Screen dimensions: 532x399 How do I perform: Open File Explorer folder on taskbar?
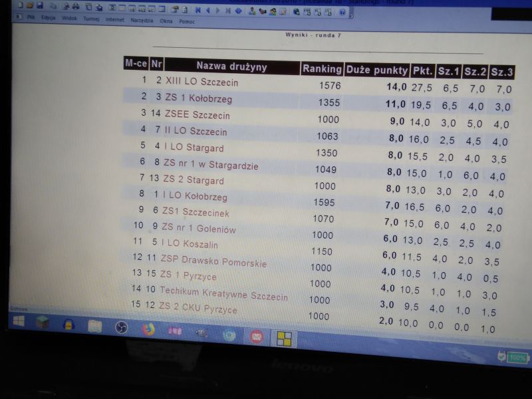94,326
